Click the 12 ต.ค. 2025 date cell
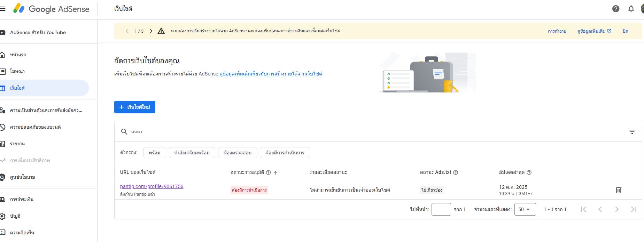This screenshot has height=242, width=644. (513, 187)
